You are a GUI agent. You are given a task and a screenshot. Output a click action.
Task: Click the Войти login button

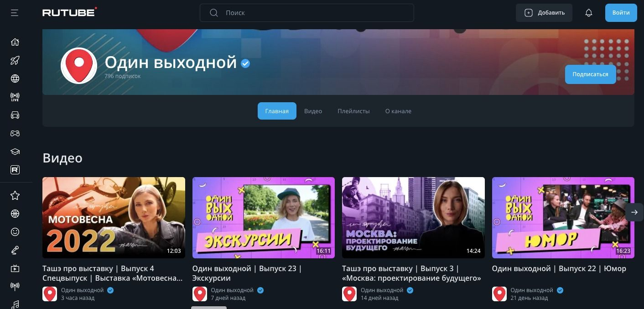click(621, 13)
